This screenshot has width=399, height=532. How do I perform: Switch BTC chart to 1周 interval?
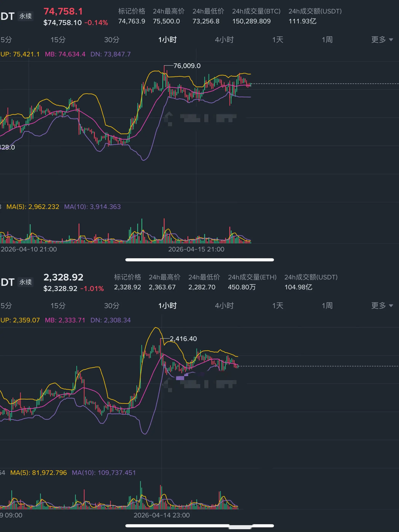tap(327, 40)
